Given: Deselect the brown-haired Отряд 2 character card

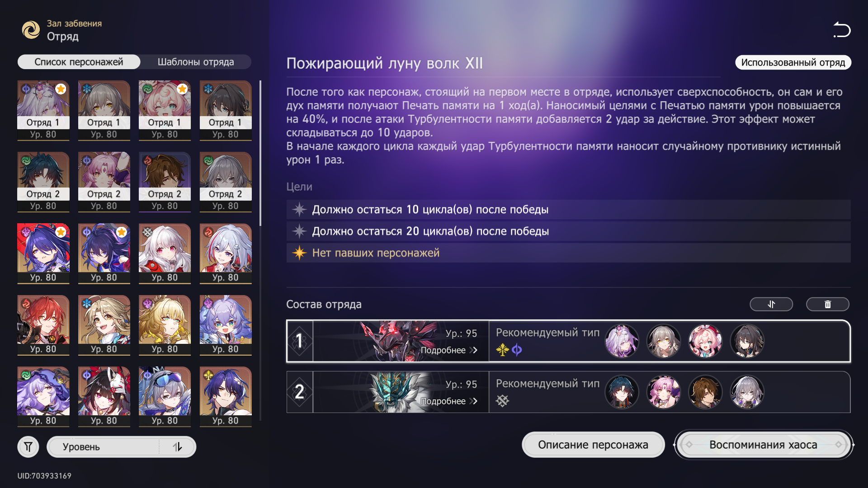Looking at the screenshot, I should click(165, 182).
